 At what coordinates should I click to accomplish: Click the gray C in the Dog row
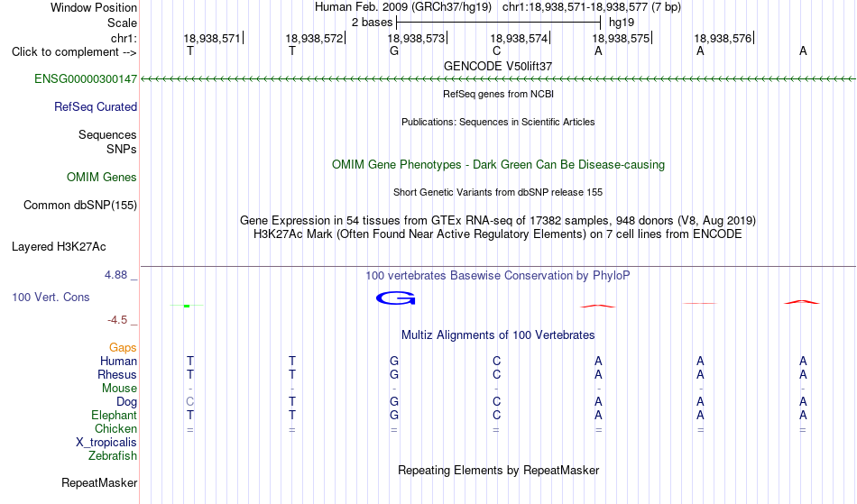click(189, 402)
